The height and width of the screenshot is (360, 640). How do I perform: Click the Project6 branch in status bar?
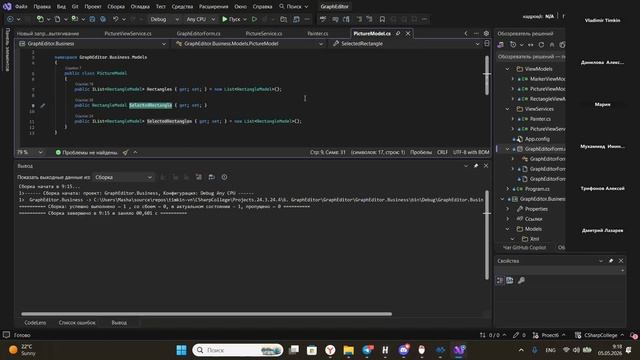click(x=549, y=335)
